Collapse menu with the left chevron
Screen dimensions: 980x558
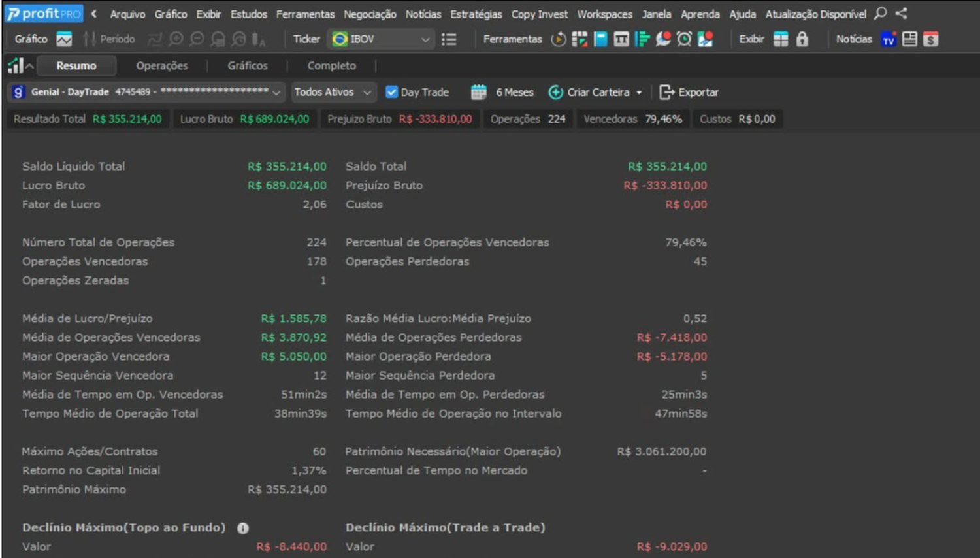[94, 14]
